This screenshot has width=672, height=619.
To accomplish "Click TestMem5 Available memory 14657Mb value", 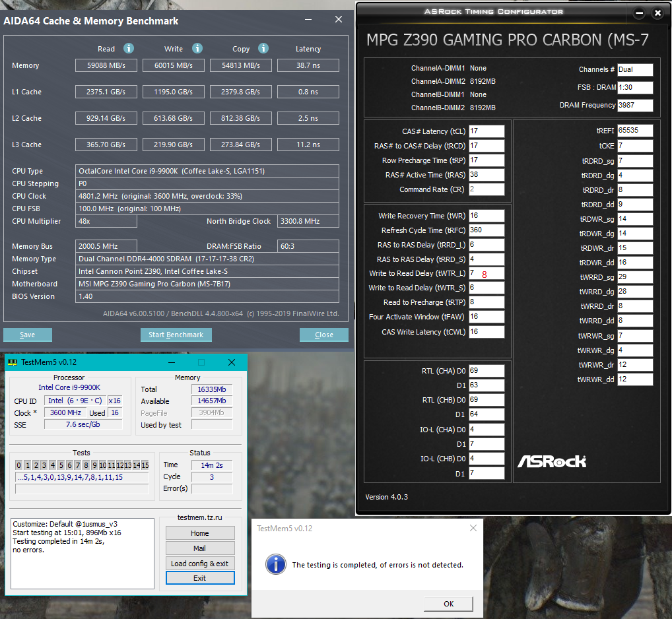I will (x=212, y=401).
